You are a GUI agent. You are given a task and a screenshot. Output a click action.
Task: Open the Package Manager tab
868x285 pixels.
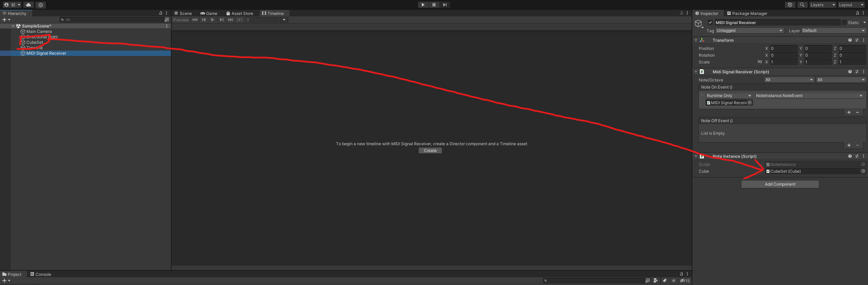click(x=747, y=13)
